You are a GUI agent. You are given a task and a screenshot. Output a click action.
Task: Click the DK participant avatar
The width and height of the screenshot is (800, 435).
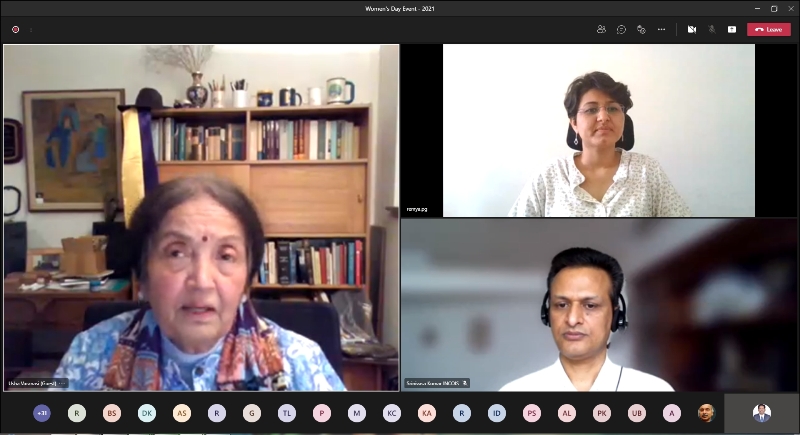tap(147, 413)
